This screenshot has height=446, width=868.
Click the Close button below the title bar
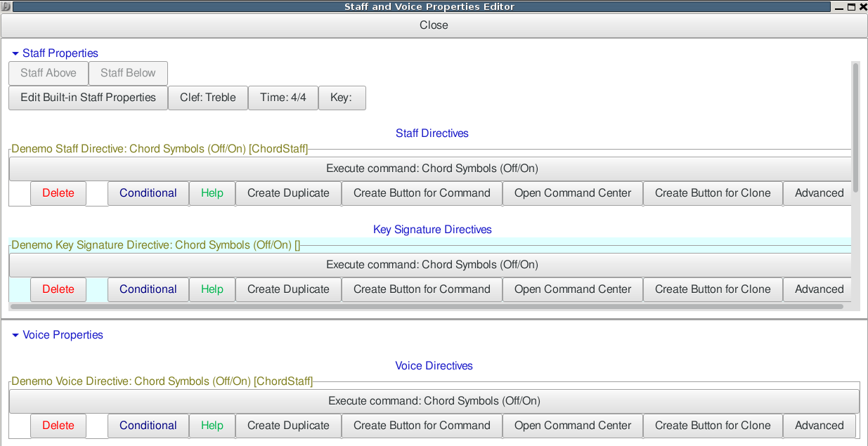(434, 25)
